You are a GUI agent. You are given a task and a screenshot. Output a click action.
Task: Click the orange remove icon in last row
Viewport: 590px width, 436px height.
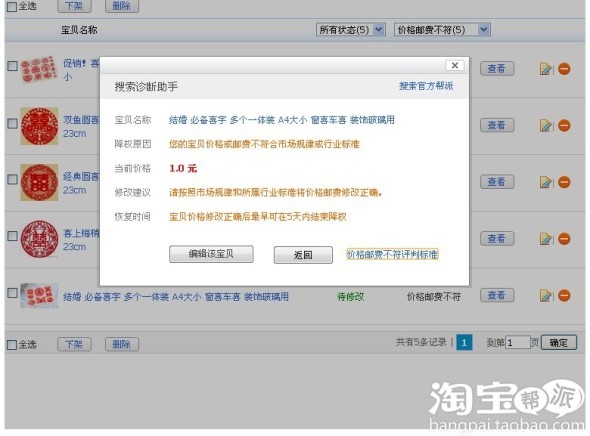pos(564,296)
